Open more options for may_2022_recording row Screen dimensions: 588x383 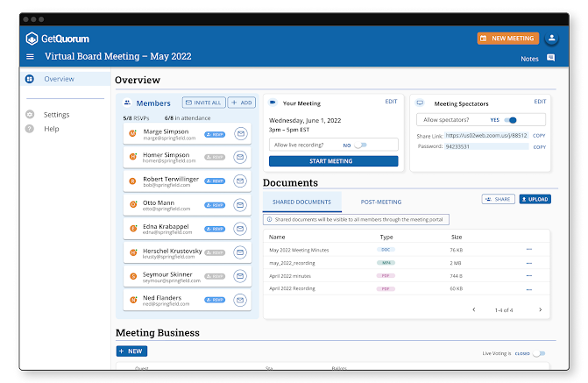pos(528,262)
